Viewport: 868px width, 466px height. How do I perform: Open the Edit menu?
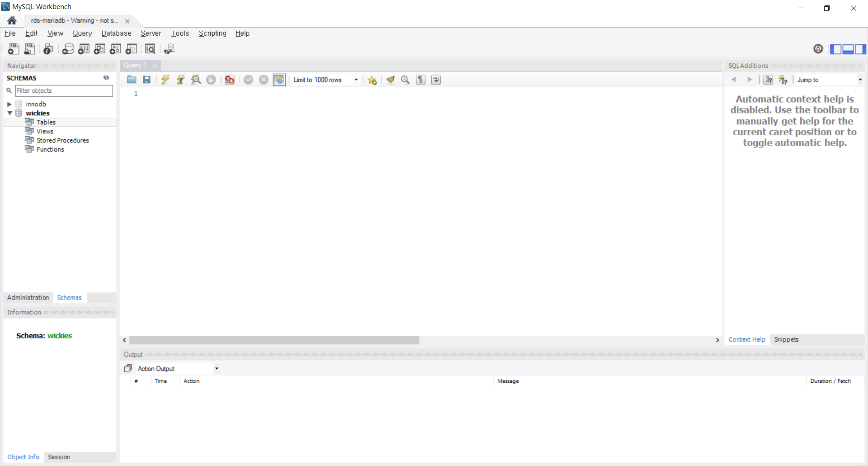pyautogui.click(x=31, y=33)
